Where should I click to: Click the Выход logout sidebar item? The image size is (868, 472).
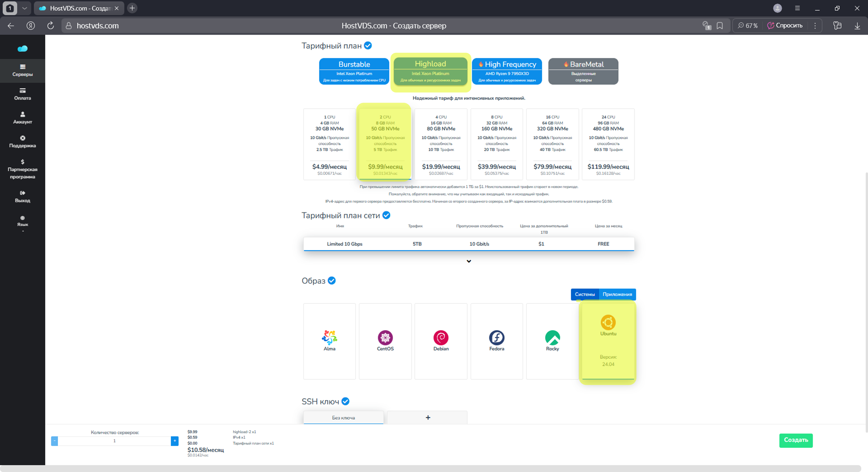point(23,197)
